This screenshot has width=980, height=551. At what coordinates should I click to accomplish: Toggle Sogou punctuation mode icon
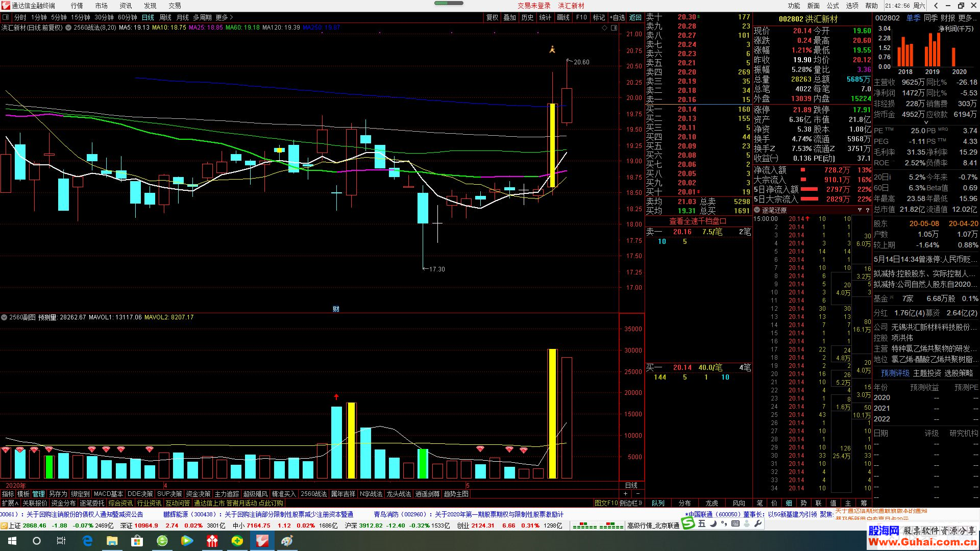pyautogui.click(x=724, y=523)
